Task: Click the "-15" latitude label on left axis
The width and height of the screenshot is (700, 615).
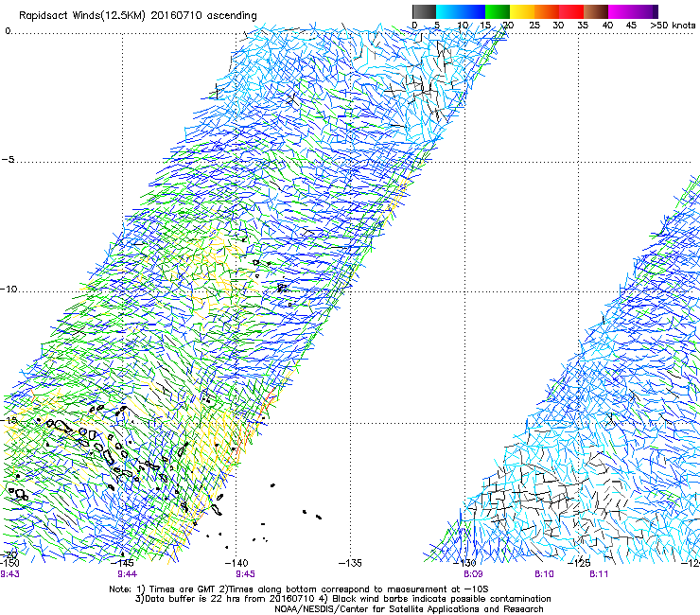Action: (x=9, y=420)
